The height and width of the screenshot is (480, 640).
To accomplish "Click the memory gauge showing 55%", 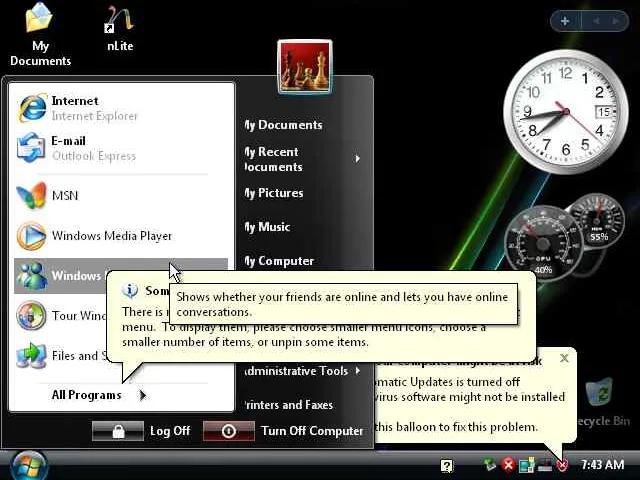I will [x=598, y=220].
